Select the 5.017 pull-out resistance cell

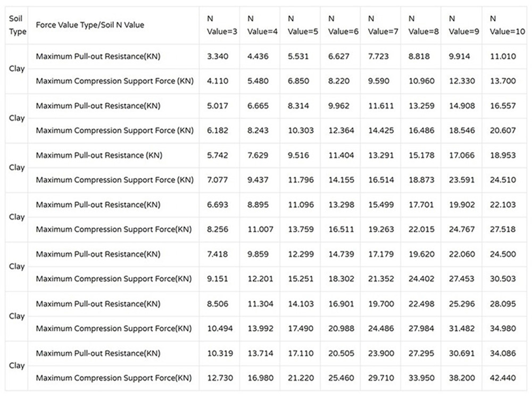[218, 106]
